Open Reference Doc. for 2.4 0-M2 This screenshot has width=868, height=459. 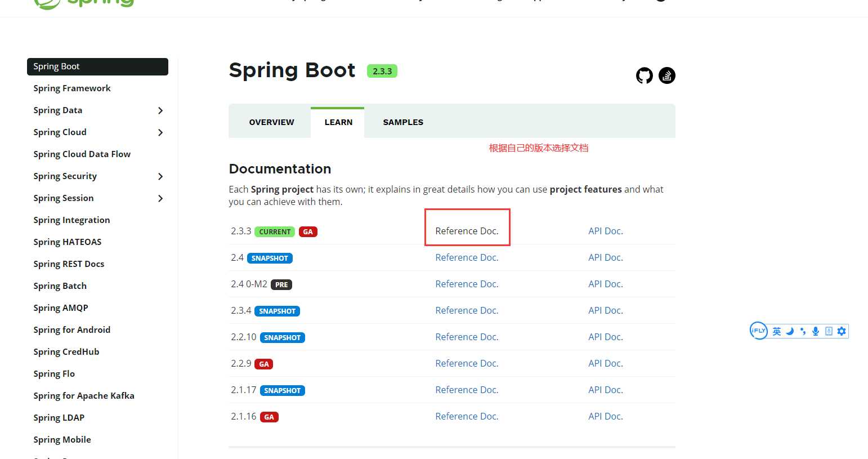pyautogui.click(x=467, y=284)
